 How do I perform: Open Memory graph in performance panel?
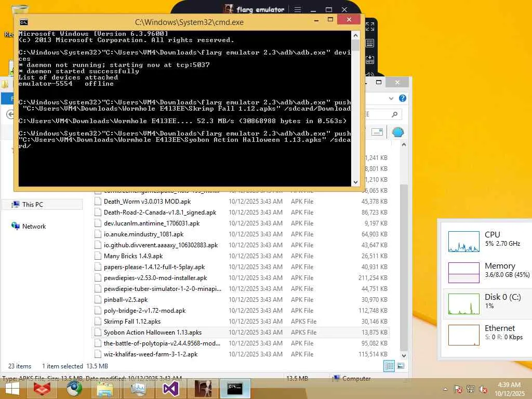(463, 272)
